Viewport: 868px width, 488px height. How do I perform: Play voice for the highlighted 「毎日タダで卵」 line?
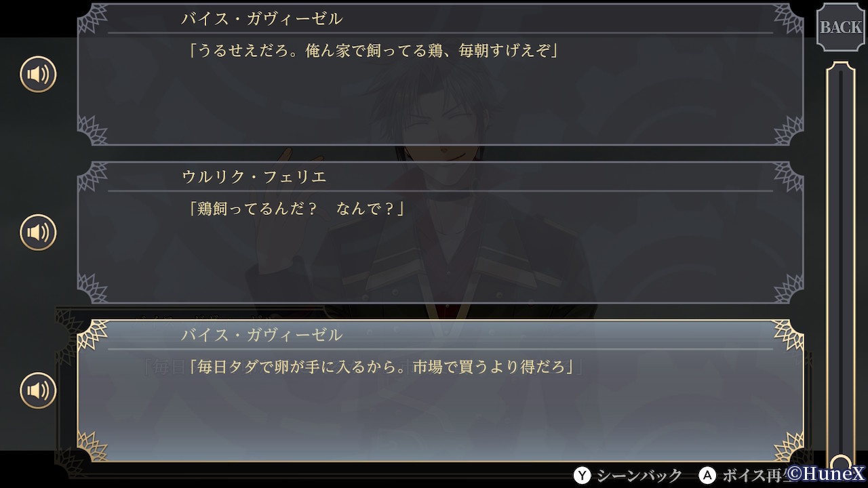point(38,390)
